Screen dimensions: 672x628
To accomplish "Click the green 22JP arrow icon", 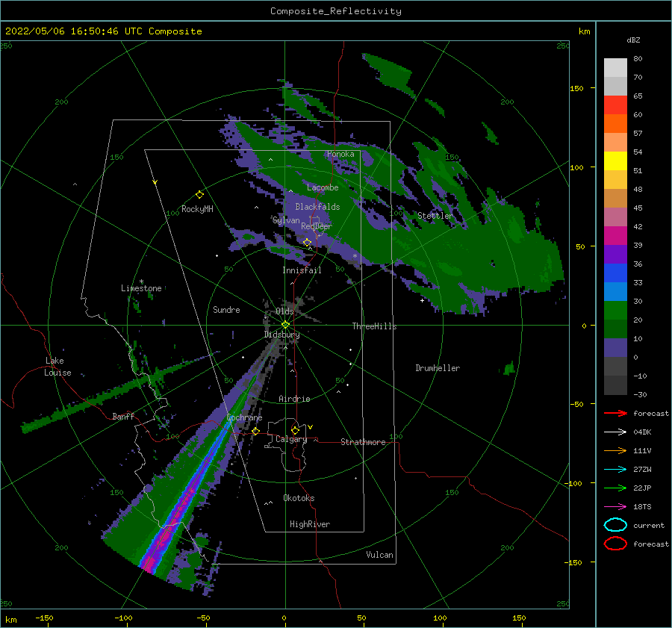I will (615, 488).
